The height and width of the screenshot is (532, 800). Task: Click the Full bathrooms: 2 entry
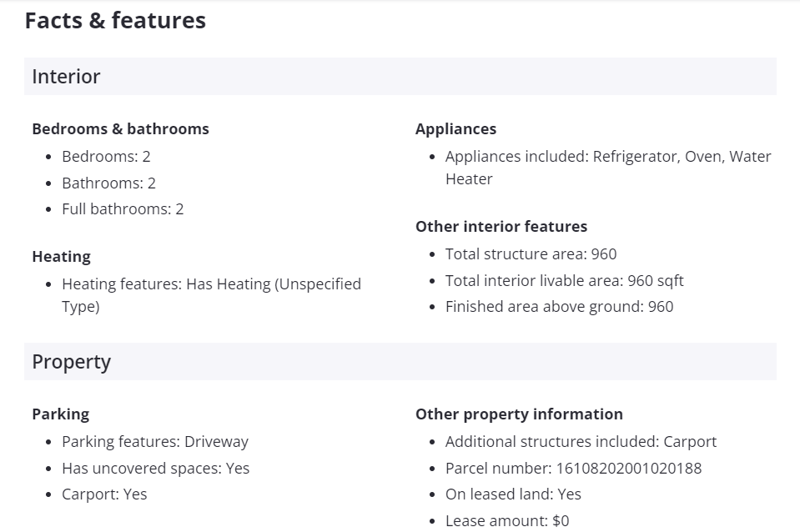123,209
